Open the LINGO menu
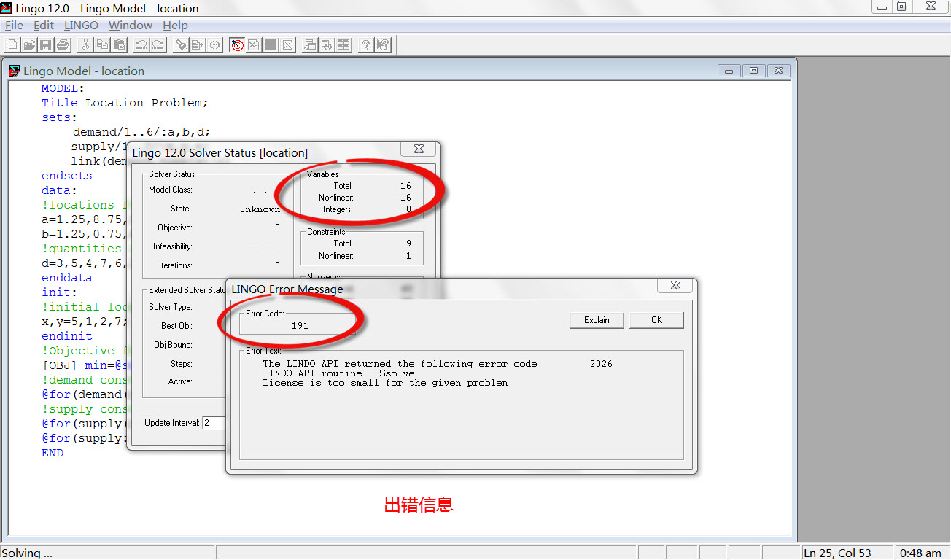The width and height of the screenshot is (951, 560). tap(81, 26)
